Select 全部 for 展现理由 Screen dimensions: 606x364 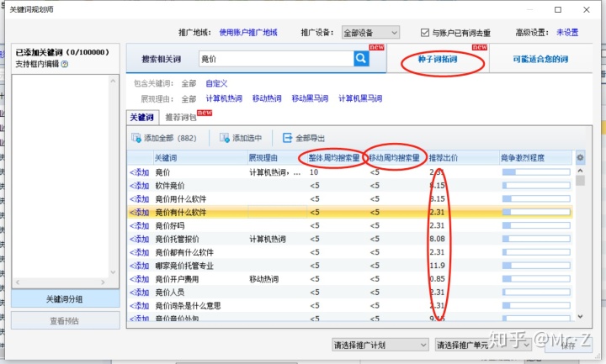point(189,99)
